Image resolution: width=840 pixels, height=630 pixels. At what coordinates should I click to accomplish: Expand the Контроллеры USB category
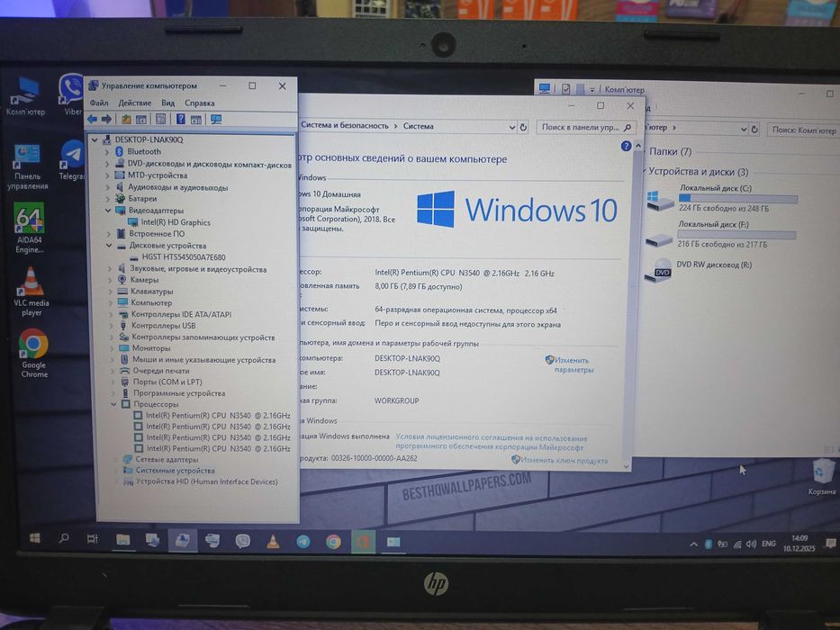111,326
